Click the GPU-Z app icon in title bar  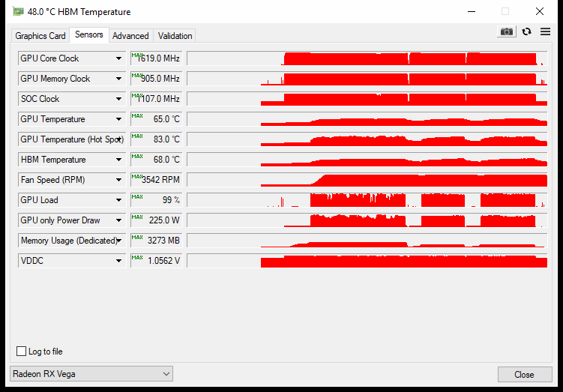tap(18, 12)
